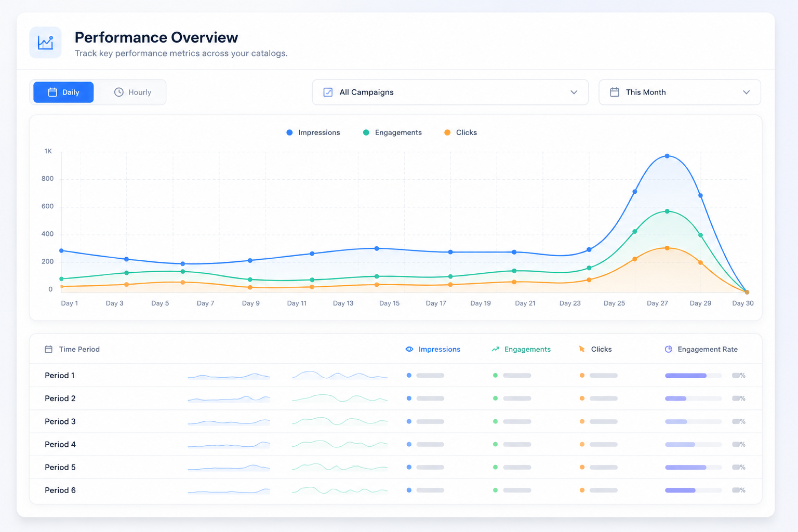
Task: Sort by Engagement Rate column header
Action: (x=701, y=349)
